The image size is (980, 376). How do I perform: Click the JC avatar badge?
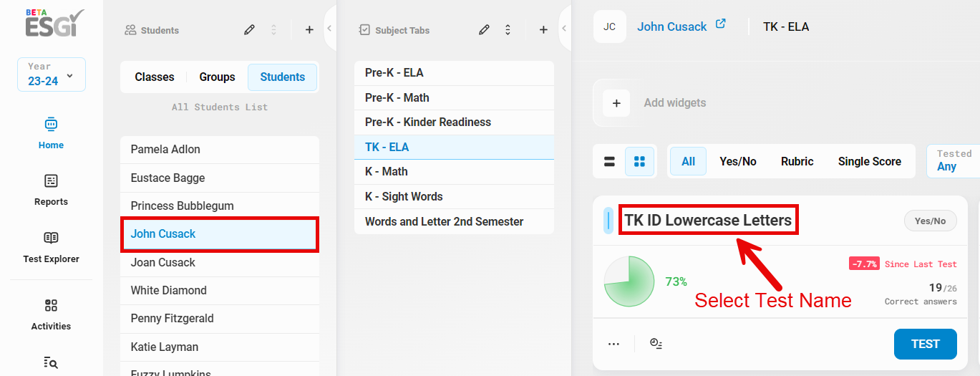[609, 26]
